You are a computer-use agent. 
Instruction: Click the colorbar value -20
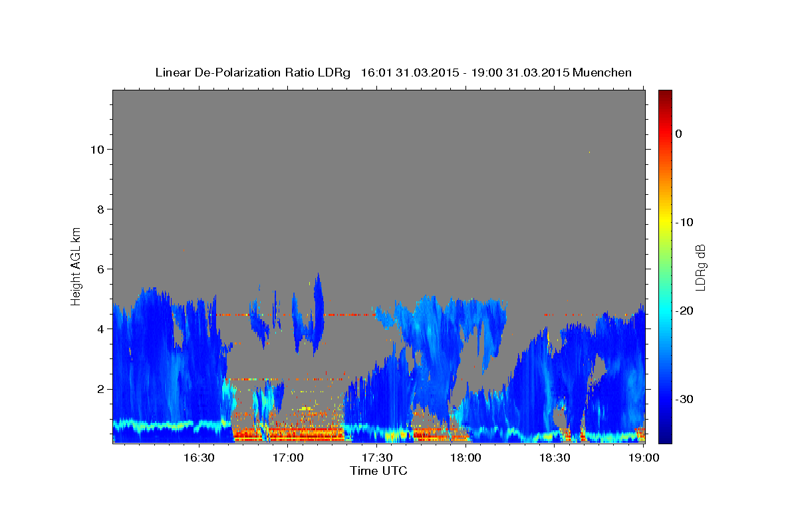tap(684, 311)
